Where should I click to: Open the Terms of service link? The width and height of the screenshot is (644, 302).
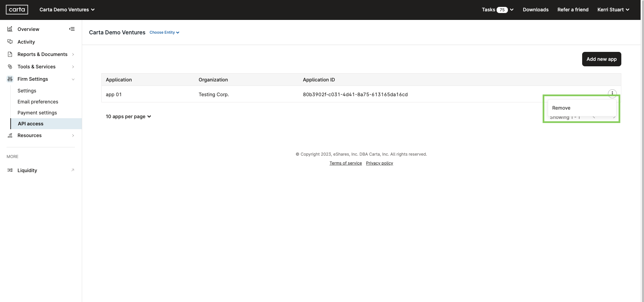point(345,163)
